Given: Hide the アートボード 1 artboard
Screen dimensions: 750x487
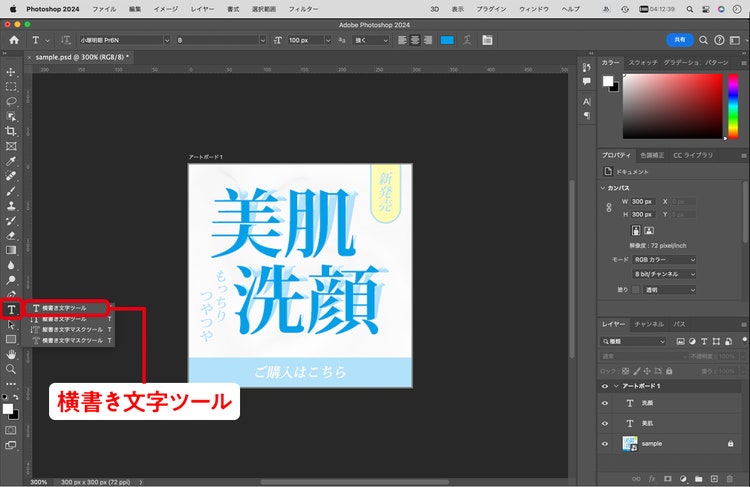Looking at the screenshot, I should click(605, 386).
